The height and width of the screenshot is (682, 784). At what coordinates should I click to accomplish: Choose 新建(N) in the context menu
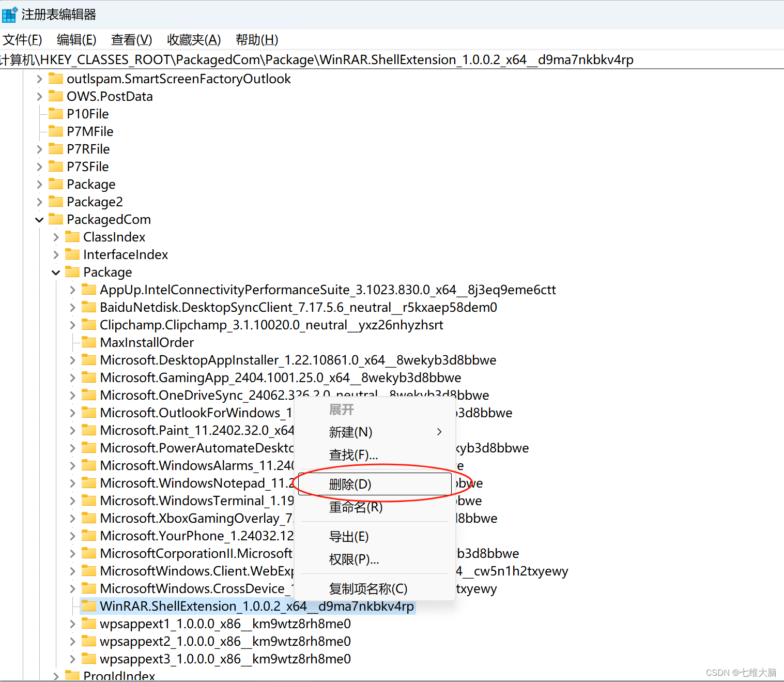[x=375, y=432]
